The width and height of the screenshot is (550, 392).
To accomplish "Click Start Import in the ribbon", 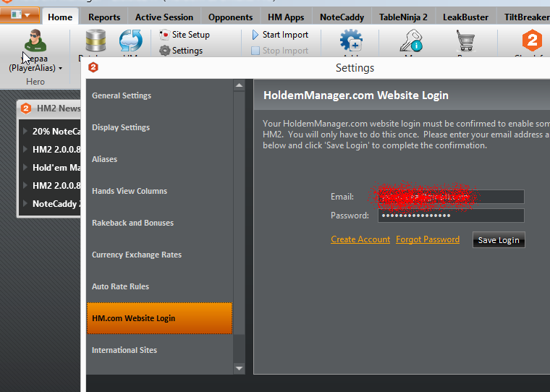I will (280, 35).
